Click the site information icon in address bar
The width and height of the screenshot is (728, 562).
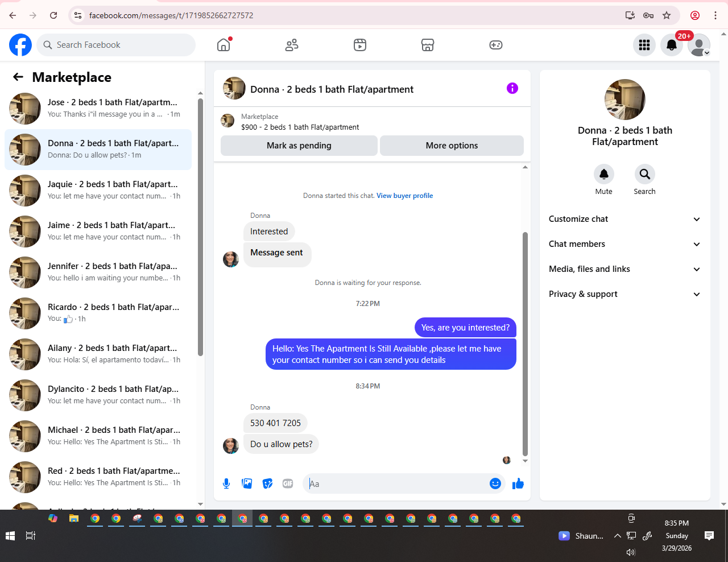click(78, 15)
